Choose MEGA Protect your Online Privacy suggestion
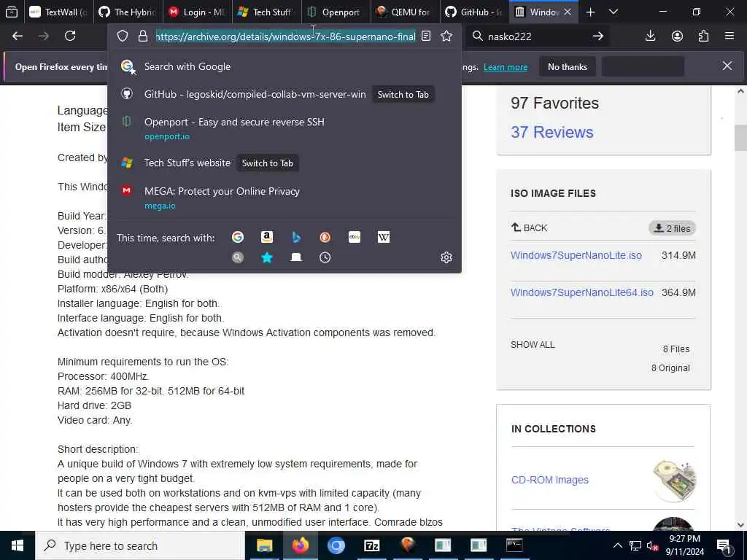Screen dimensions: 747x560 tap(285, 198)
